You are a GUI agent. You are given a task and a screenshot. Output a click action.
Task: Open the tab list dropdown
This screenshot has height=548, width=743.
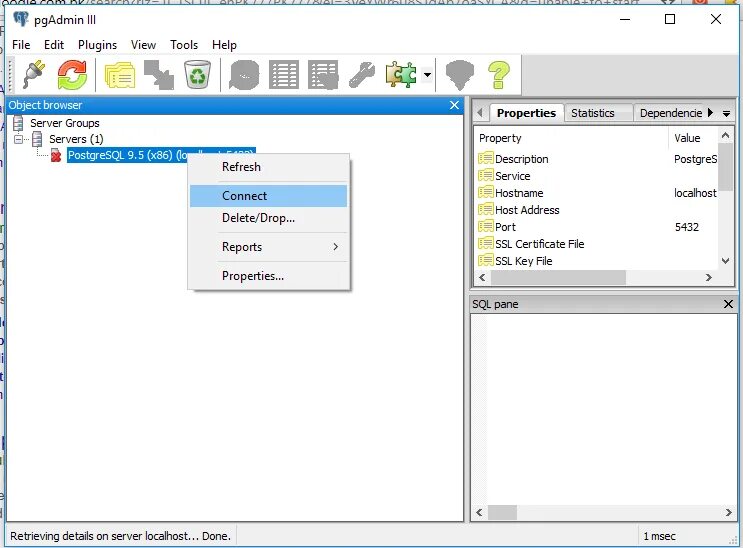point(726,114)
